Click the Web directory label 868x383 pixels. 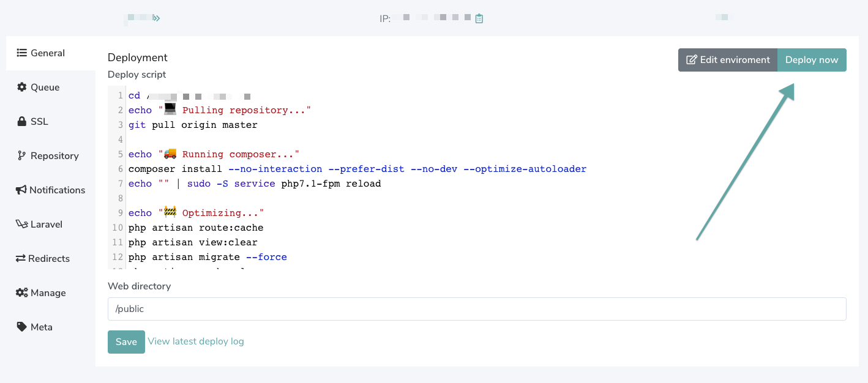(140, 286)
